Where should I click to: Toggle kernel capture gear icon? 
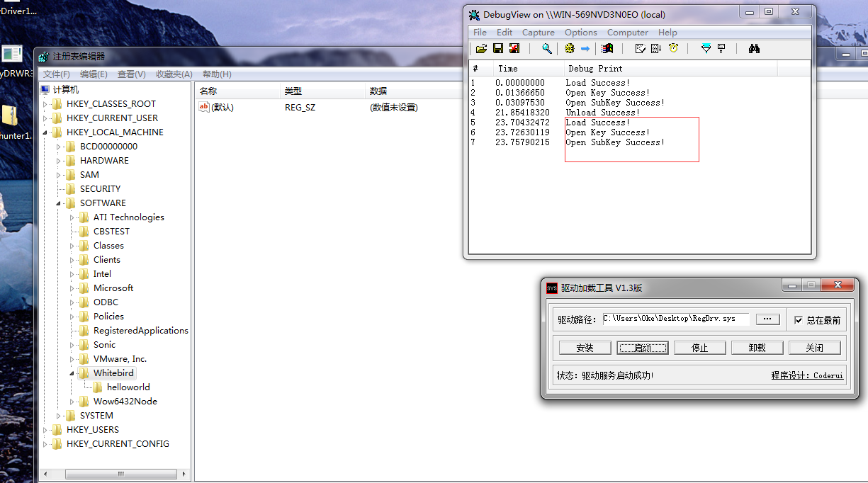[x=569, y=48]
